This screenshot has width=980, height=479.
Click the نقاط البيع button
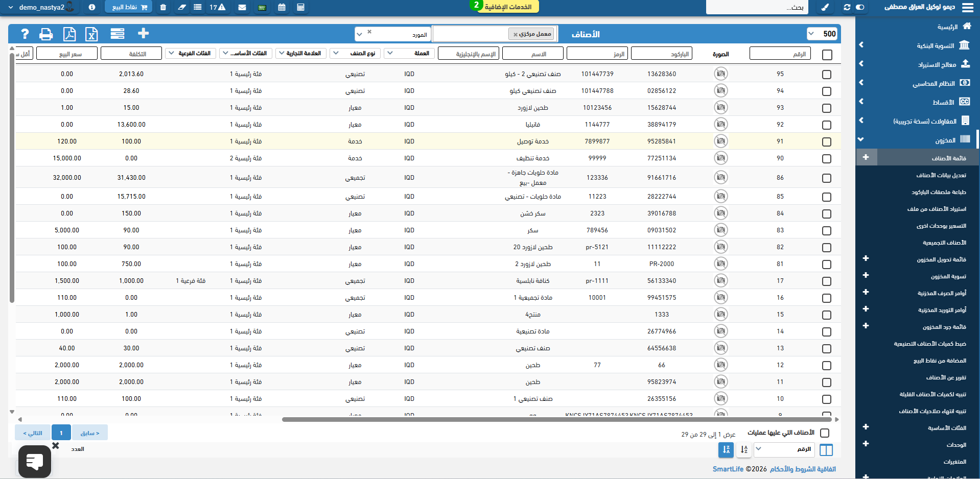click(129, 7)
